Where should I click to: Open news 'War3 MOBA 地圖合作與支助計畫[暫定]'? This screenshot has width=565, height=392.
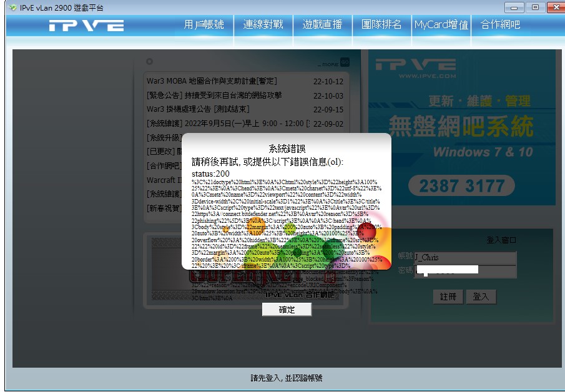[x=212, y=81]
